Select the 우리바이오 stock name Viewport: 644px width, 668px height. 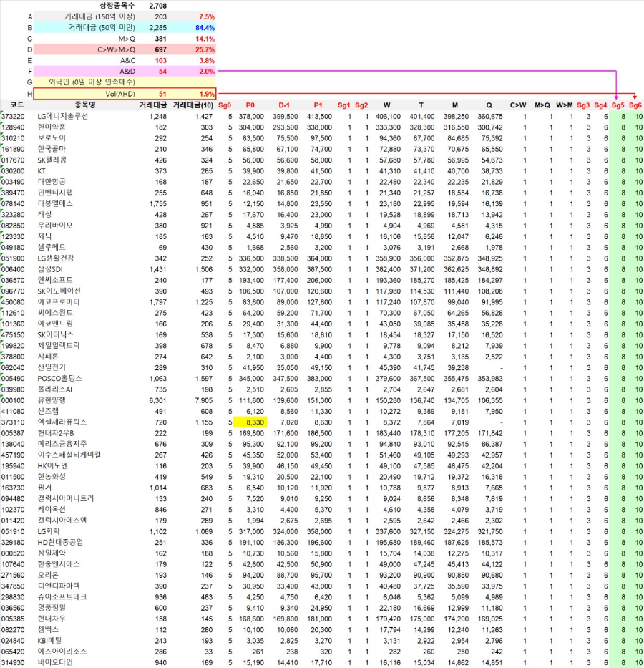point(55,226)
